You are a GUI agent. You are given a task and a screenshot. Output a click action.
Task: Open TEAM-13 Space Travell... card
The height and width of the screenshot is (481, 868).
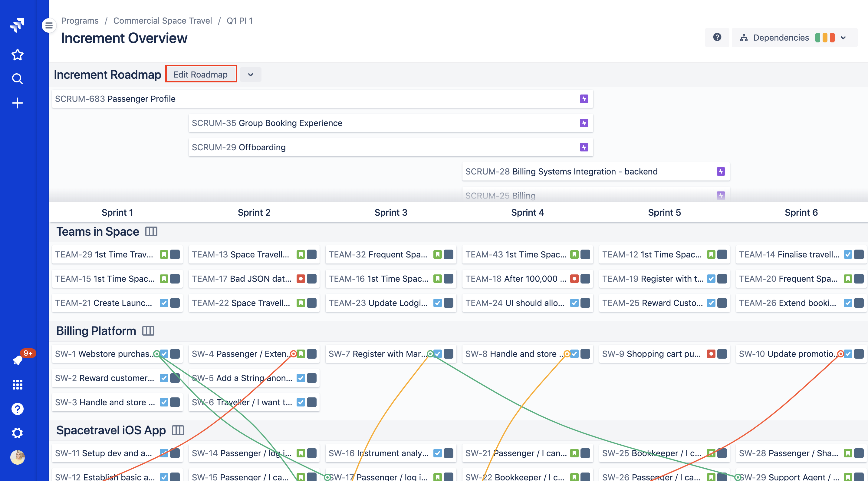click(x=254, y=254)
